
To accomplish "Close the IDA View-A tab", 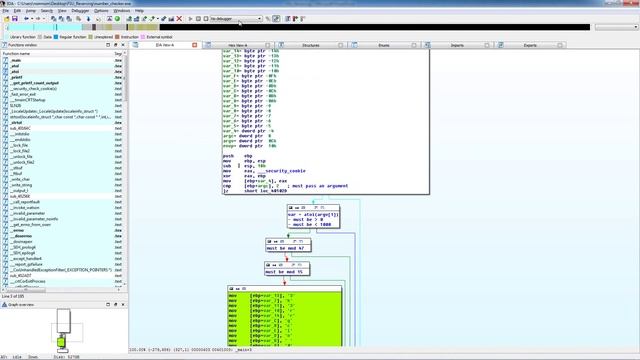I will pos(195,45).
